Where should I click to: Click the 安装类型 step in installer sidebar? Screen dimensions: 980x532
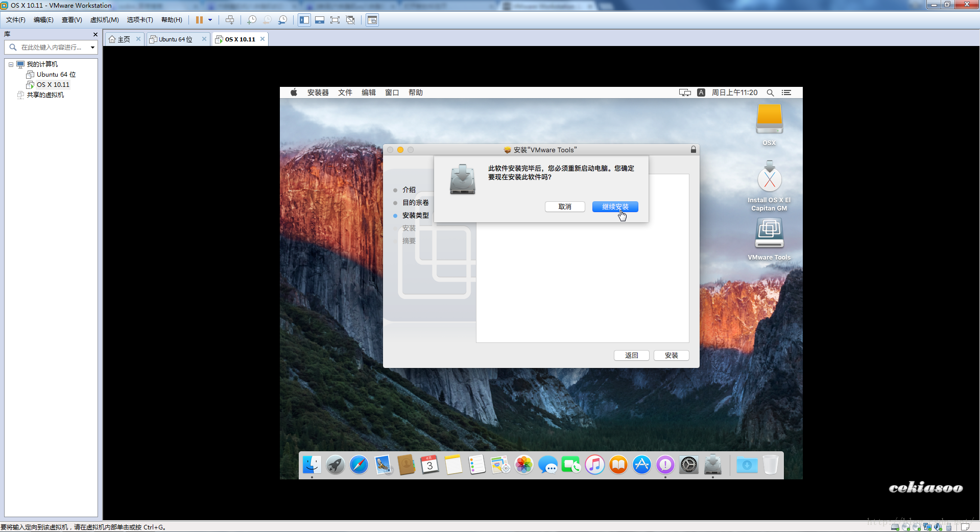point(416,215)
